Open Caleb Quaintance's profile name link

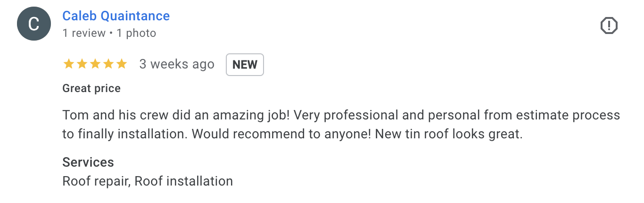[116, 16]
